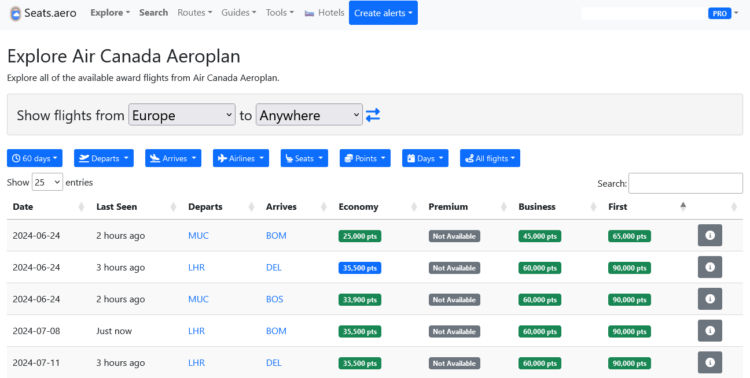Viewport: 750px width, 378px height.
Task: Open info for 2024-06-24 LHR to DEL flight
Action: 710,267
